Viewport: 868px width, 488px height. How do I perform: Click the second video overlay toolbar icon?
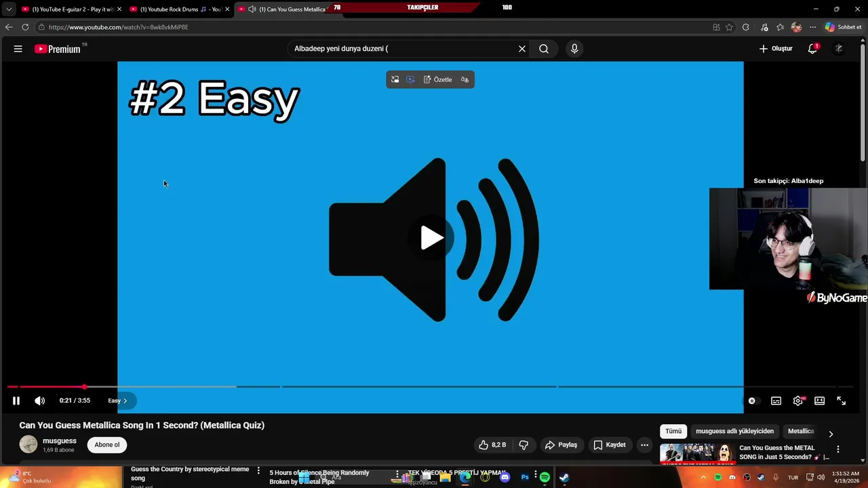pos(410,79)
